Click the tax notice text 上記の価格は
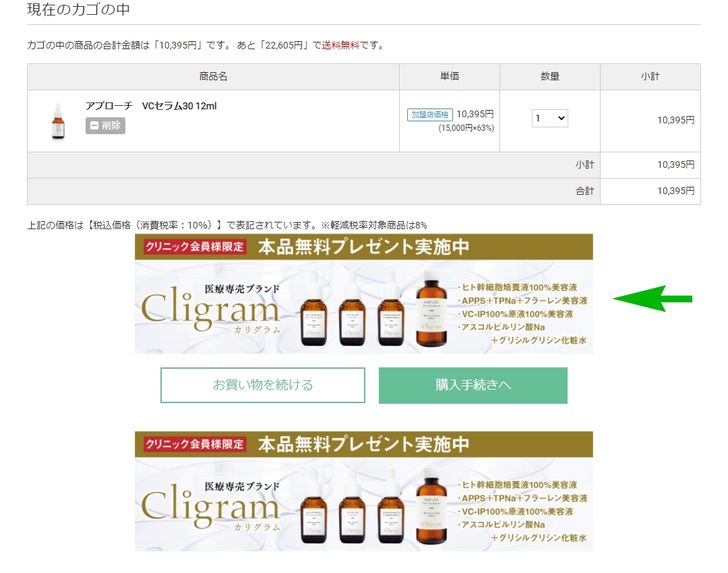 (227, 225)
